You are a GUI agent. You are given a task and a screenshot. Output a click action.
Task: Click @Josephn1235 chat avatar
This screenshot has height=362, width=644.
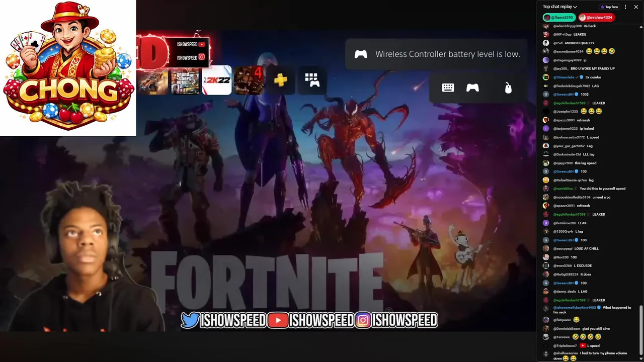[546, 112]
